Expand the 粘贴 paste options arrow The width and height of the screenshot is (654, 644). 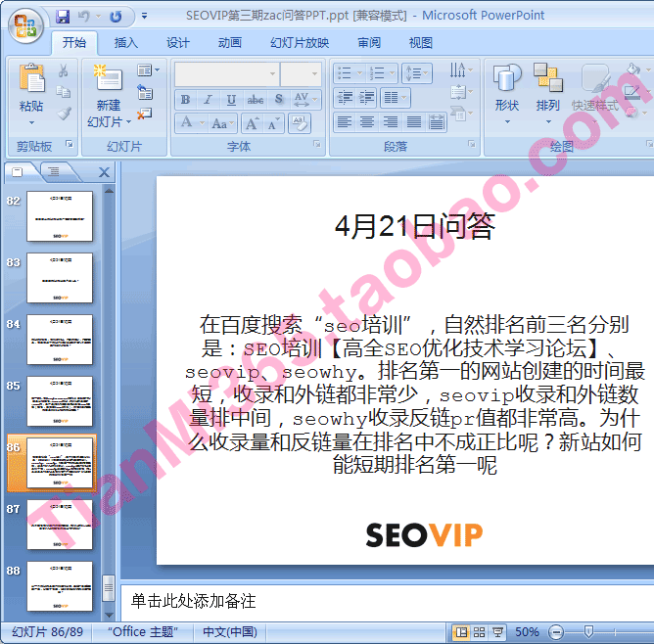point(31,122)
